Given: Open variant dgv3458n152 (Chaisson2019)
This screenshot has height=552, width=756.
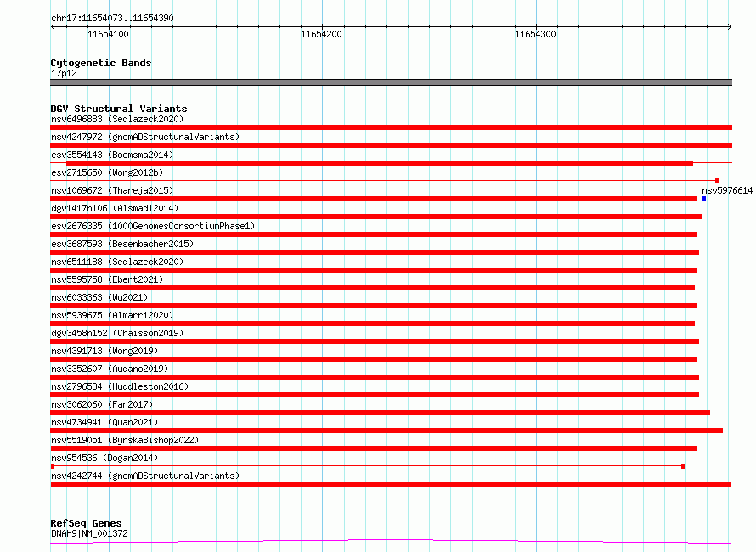Looking at the screenshot, I should (x=117, y=333).
